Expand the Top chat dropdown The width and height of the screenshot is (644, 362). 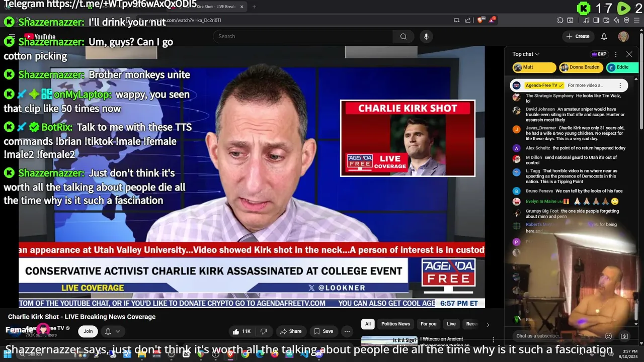pyautogui.click(x=526, y=54)
